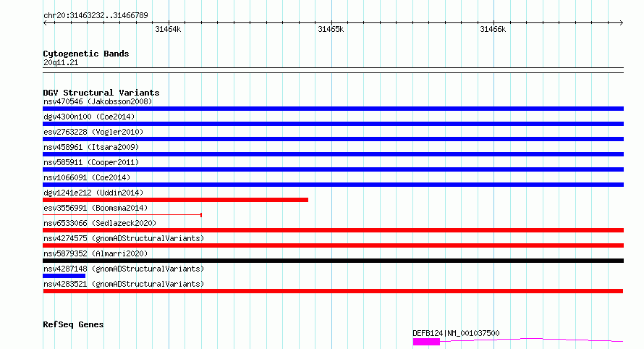Click the 31466k ruler label
The image size is (644, 349).
493,29
